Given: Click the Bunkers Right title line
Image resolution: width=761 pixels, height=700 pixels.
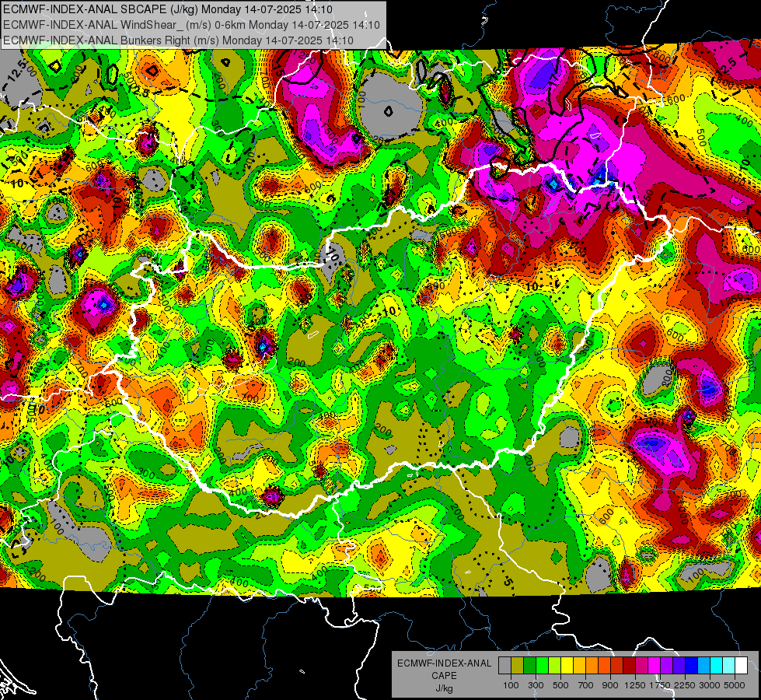Looking at the screenshot, I should coord(178,40).
